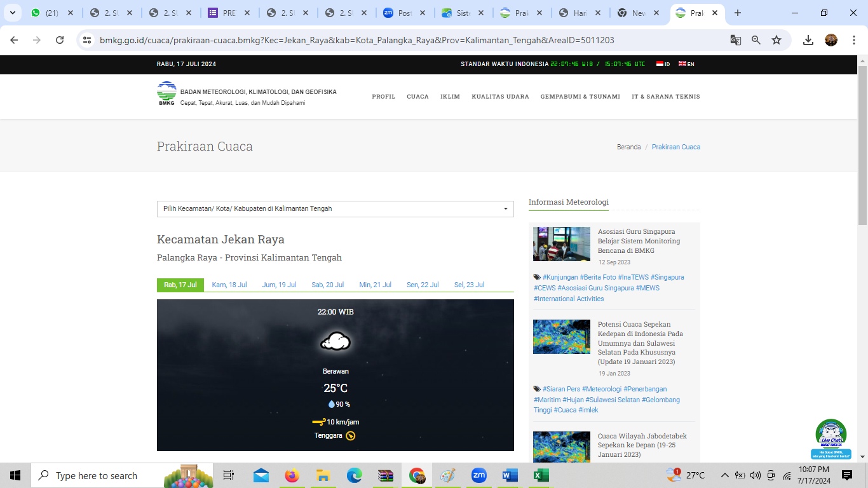Open Paint from the taskbar
The image size is (868, 488).
(448, 475)
